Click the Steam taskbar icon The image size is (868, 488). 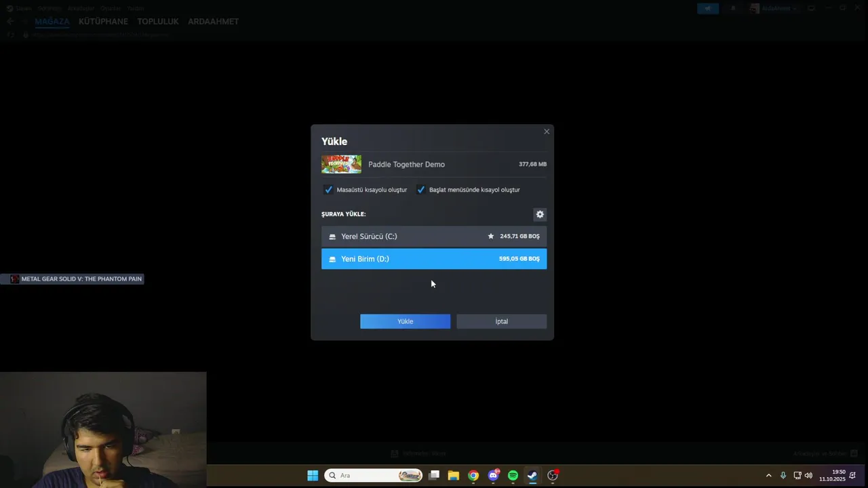pos(532,475)
